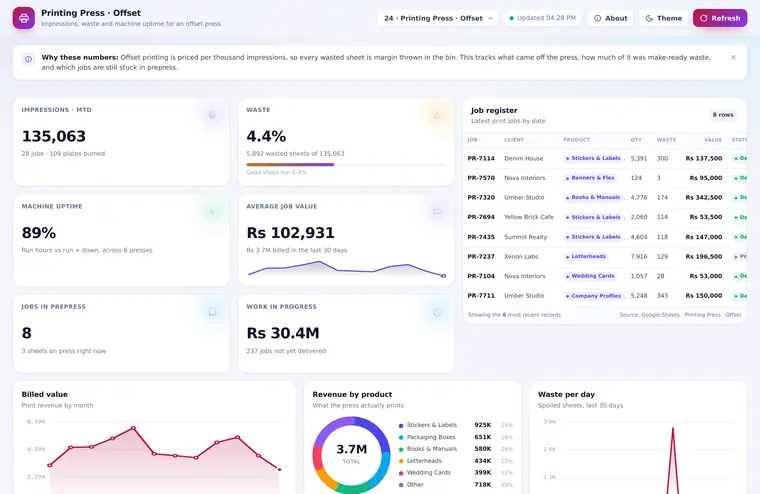Click the Refresh button
760x494 pixels.
click(x=720, y=18)
